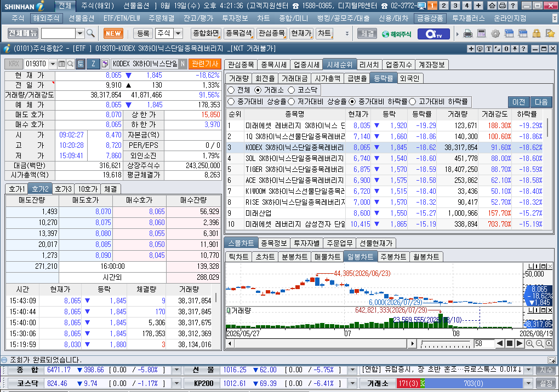Viewport: 559px width, 392px height.
Task: Click the printer icon in the toolbar
Action: pos(467,34)
